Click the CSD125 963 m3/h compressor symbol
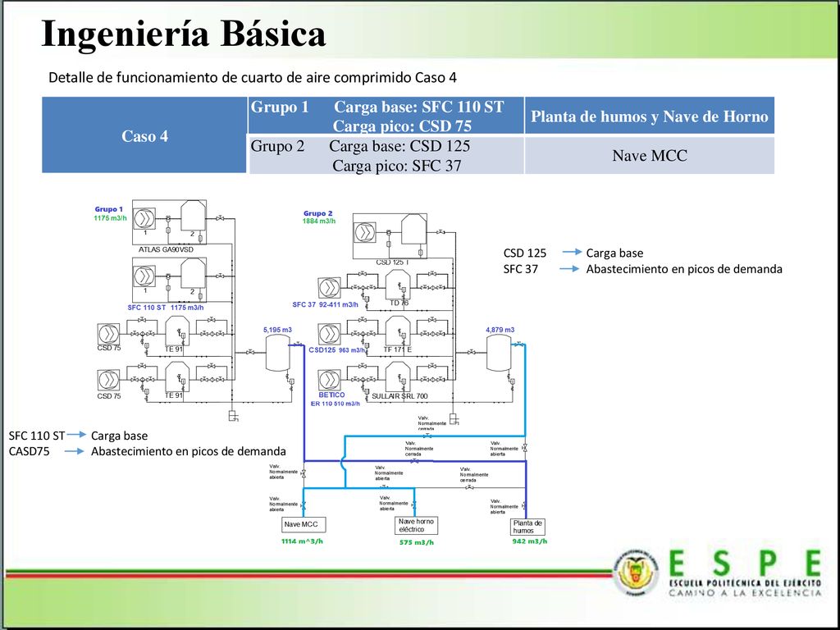 [x=330, y=334]
